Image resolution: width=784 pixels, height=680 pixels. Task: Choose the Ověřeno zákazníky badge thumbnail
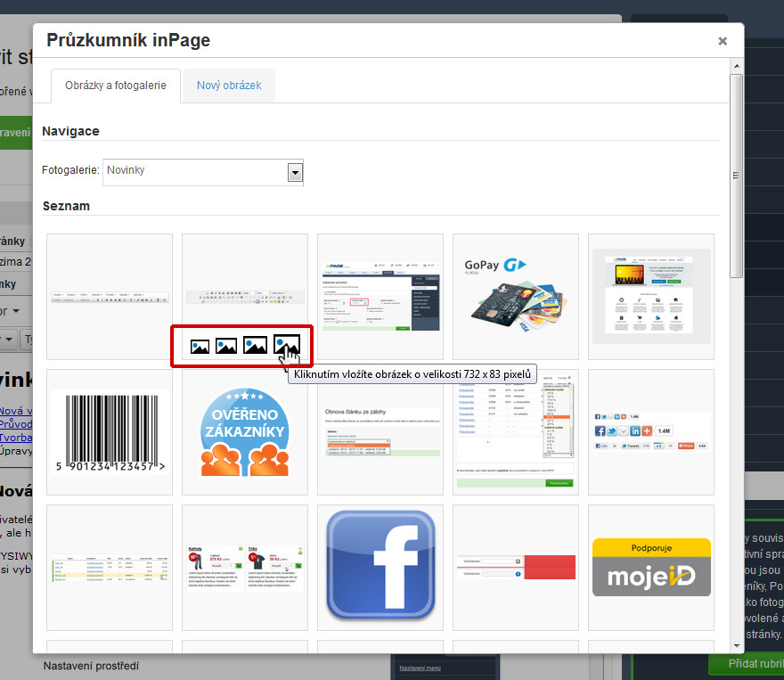tap(245, 432)
